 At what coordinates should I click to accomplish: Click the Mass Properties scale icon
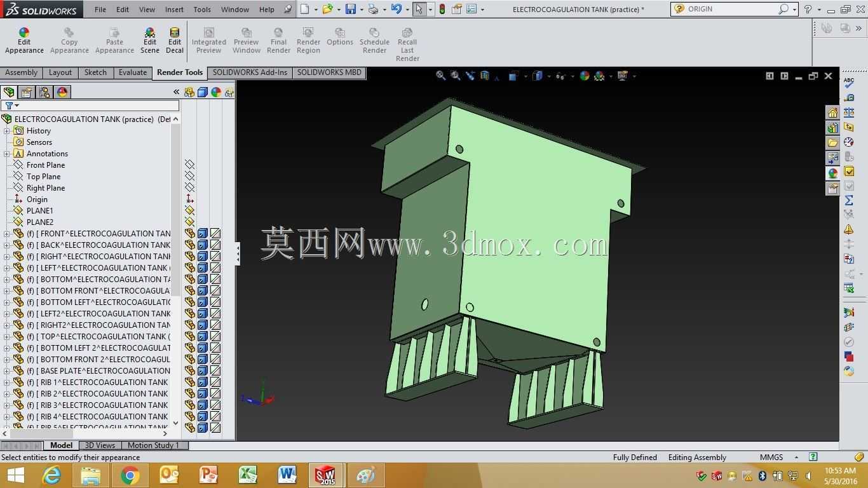click(849, 112)
